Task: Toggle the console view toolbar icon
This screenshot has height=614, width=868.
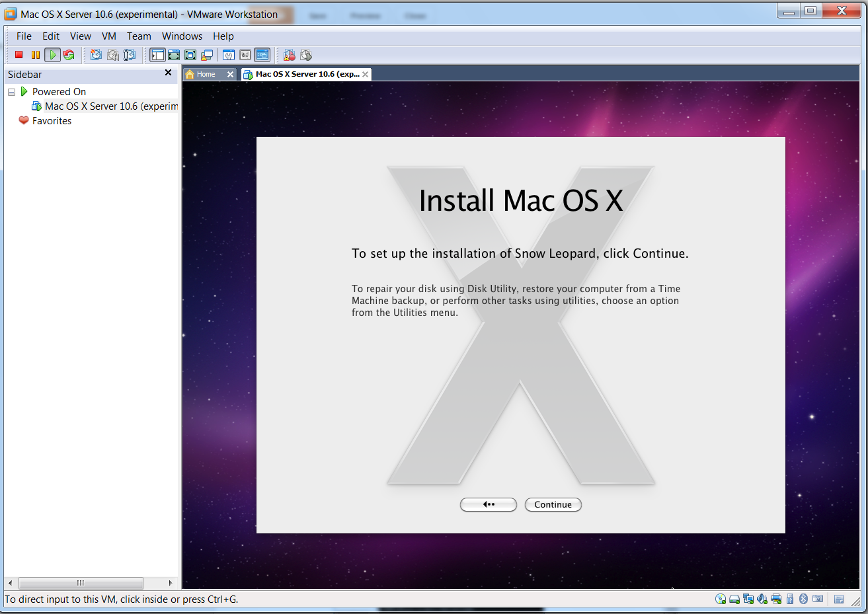Action: 262,55
